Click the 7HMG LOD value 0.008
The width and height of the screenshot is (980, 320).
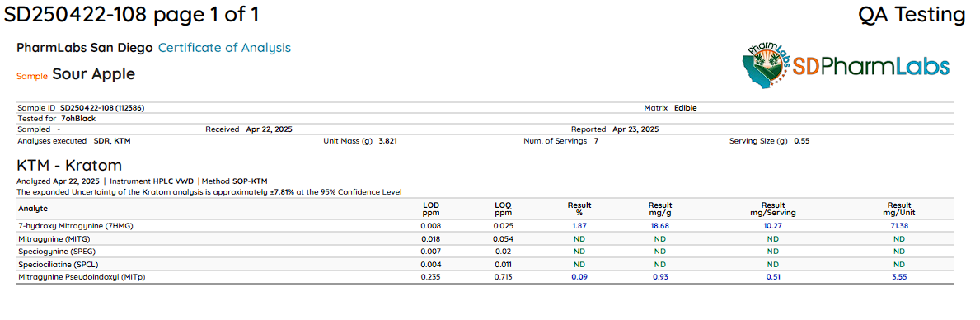click(430, 226)
